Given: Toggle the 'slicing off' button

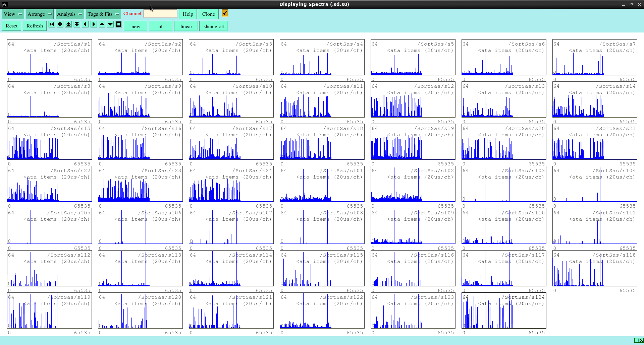Looking at the screenshot, I should pyautogui.click(x=214, y=26).
